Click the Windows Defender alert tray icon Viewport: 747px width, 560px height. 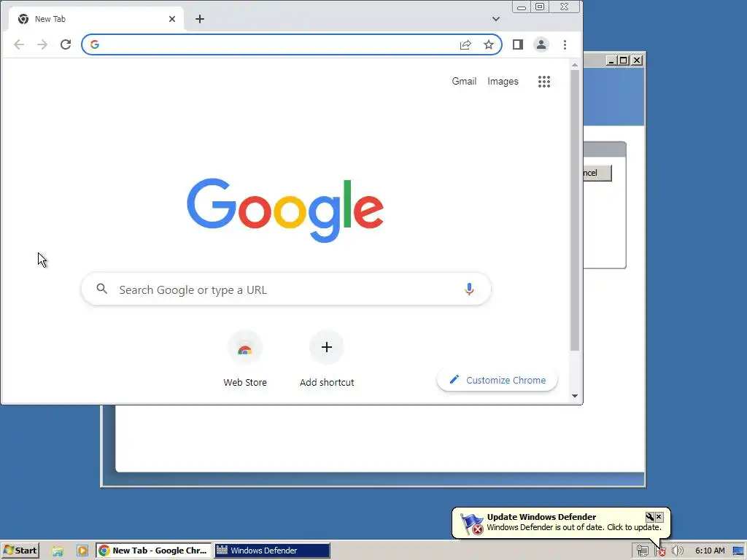(660, 551)
